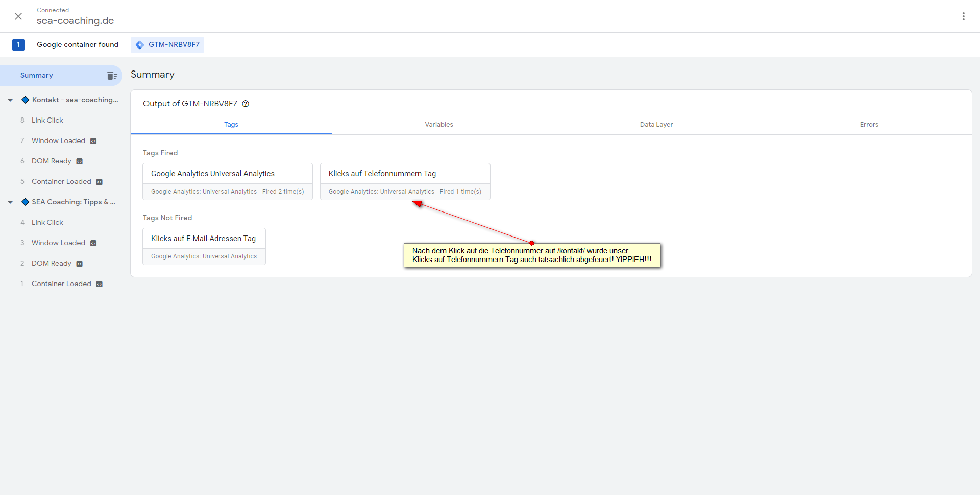Open the Klicks auf E-Mail-Adressen Tag card

[204, 246]
